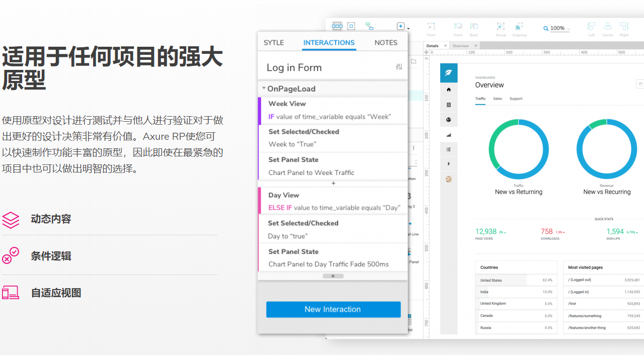Select the Sales tab in the Overview dashboard

pyautogui.click(x=498, y=99)
